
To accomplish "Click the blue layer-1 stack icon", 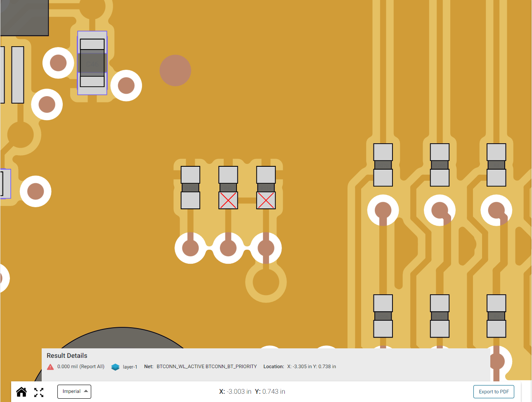I will pos(116,367).
